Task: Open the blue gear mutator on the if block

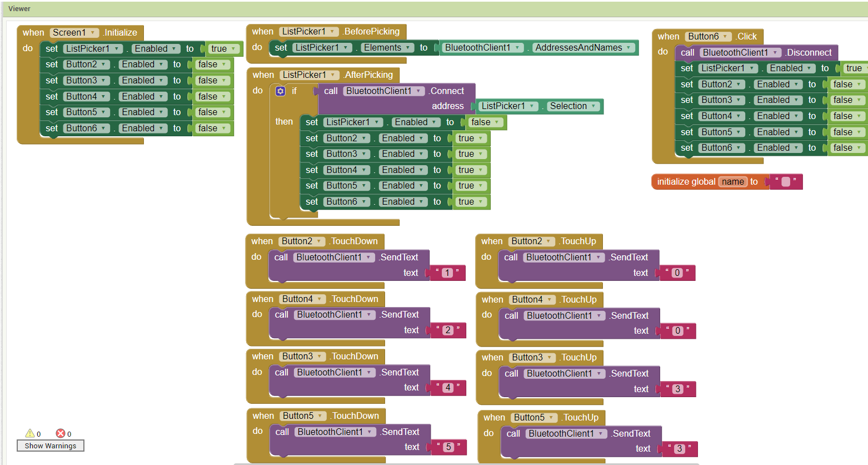Action: click(x=281, y=91)
